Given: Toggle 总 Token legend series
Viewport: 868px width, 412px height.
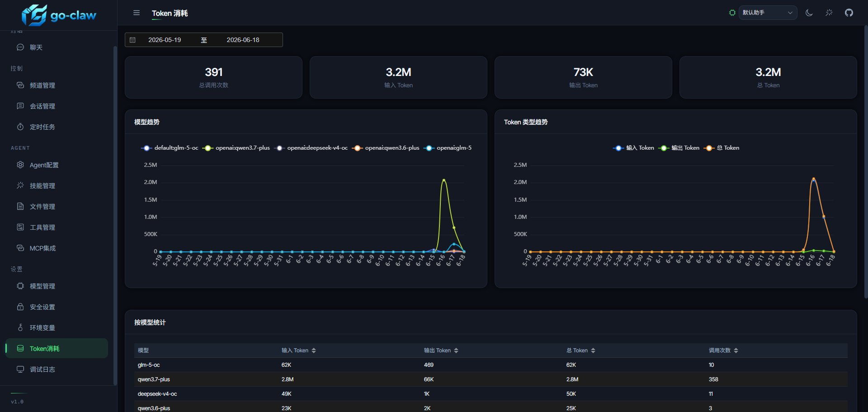Looking at the screenshot, I should (x=722, y=148).
